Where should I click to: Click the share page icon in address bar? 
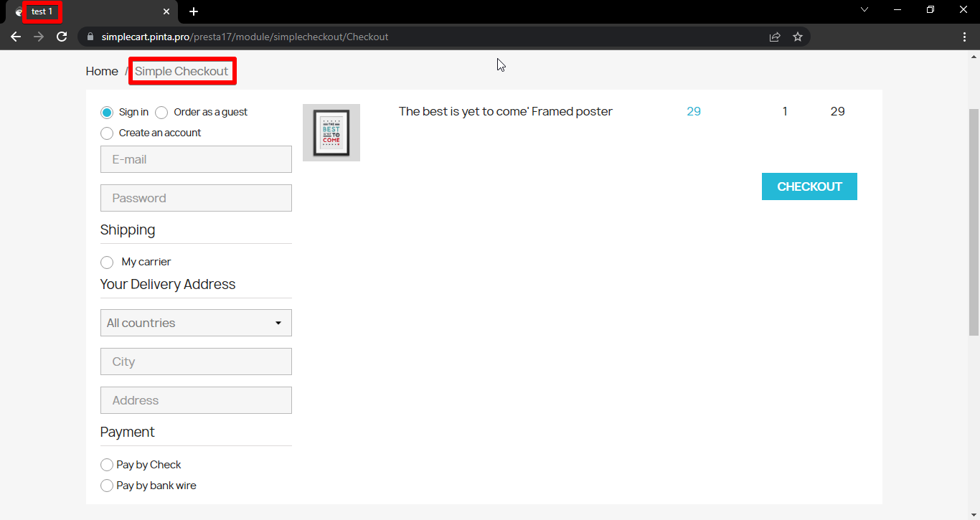pos(775,37)
